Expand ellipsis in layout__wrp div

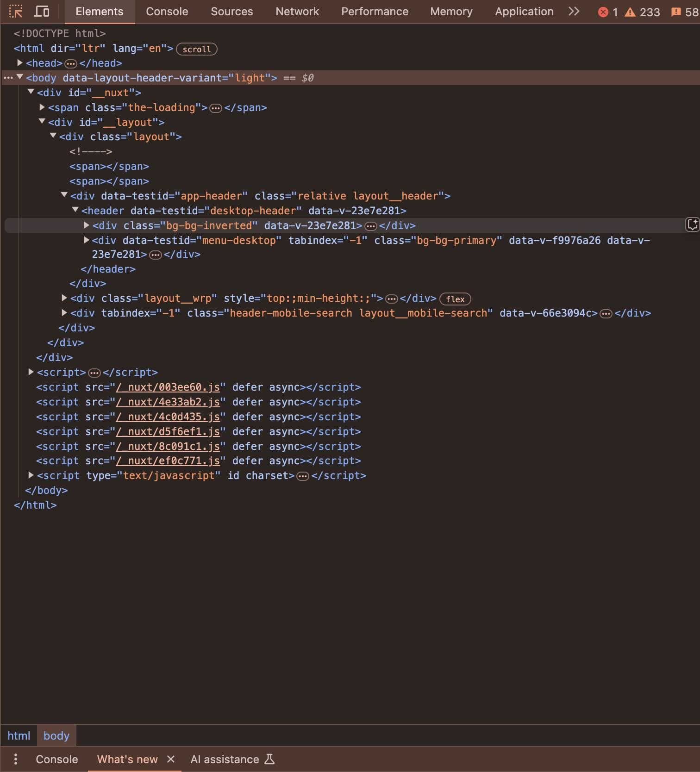point(392,299)
